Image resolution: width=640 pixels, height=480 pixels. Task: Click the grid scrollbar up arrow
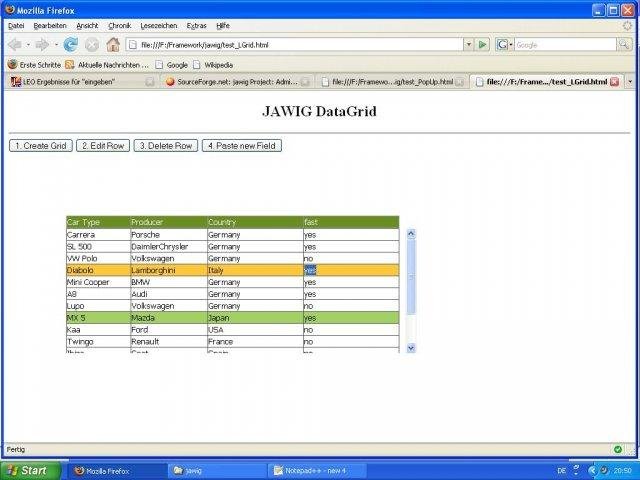tap(411, 234)
